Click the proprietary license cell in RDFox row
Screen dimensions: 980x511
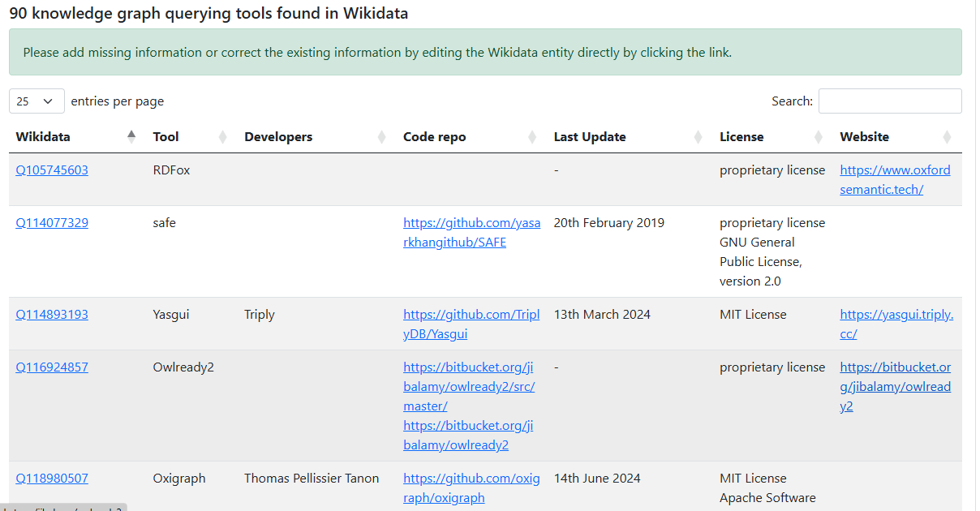pos(772,170)
